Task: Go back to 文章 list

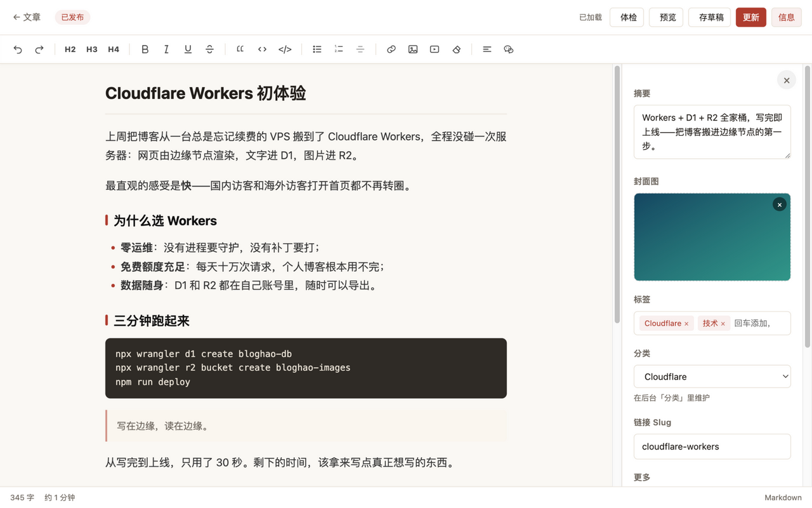Action: coord(27,17)
